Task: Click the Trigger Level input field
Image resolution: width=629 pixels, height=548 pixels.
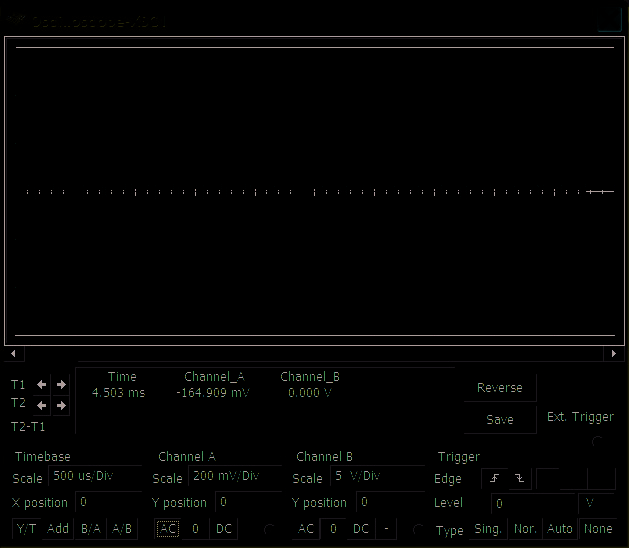Action: pos(534,503)
